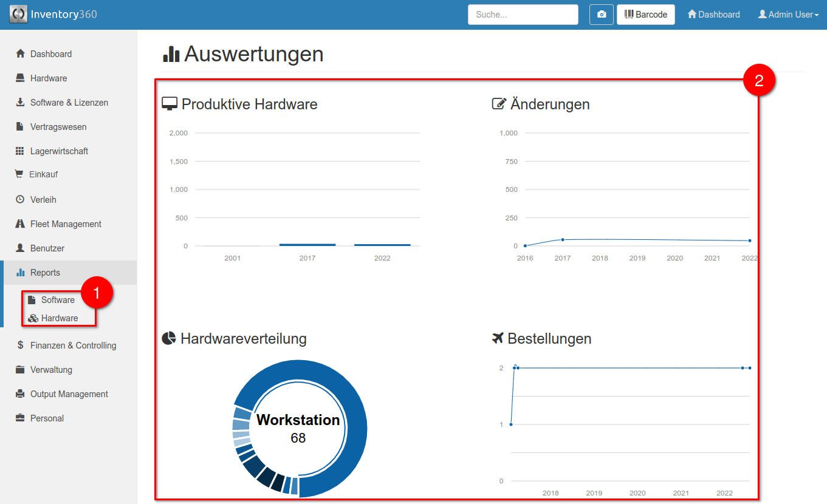Select Software under Reports
The width and height of the screenshot is (827, 504).
click(60, 299)
